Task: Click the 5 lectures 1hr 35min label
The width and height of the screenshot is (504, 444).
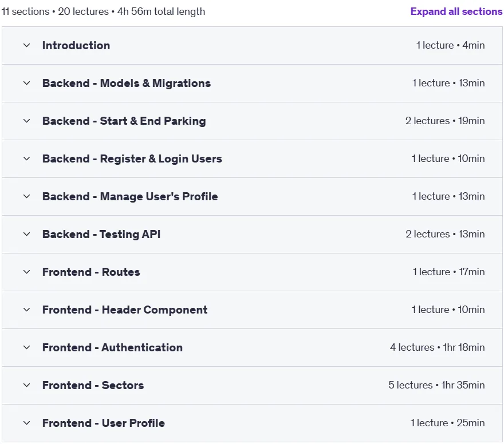Action: 436,385
